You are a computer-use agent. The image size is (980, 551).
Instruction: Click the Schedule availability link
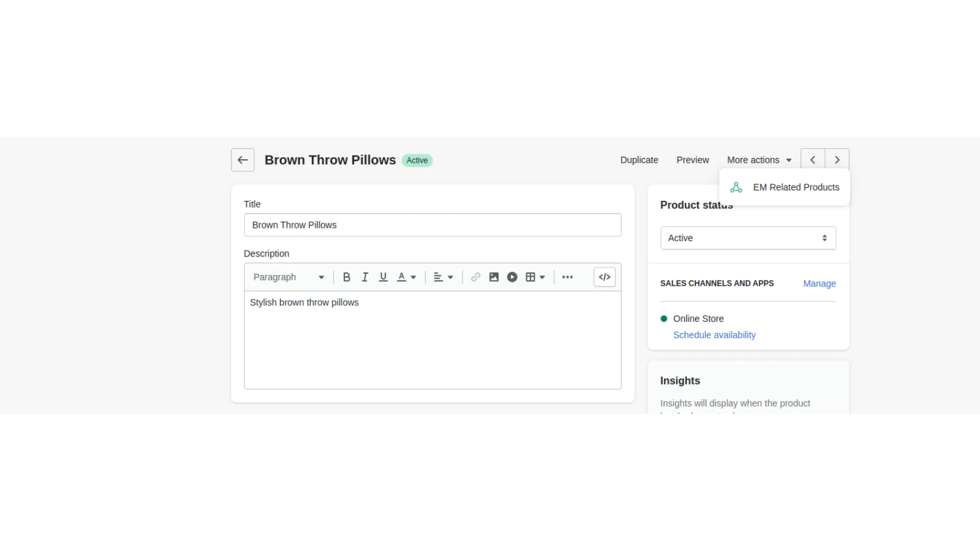(714, 335)
